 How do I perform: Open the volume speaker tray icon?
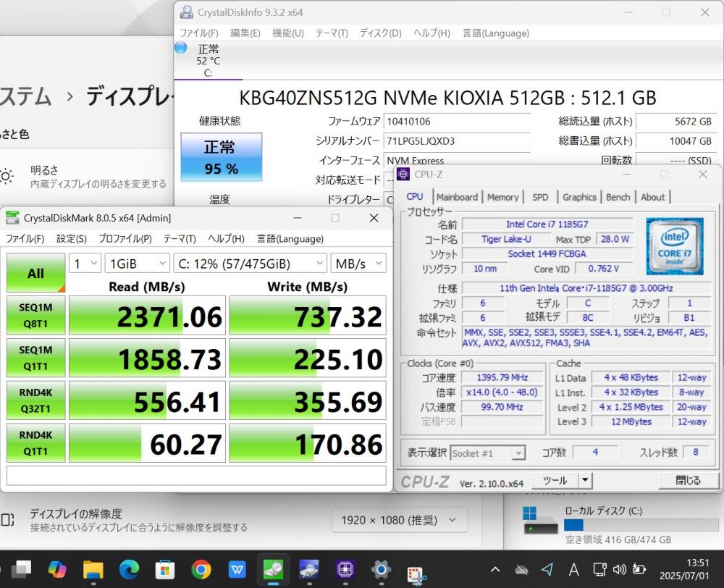click(x=619, y=569)
